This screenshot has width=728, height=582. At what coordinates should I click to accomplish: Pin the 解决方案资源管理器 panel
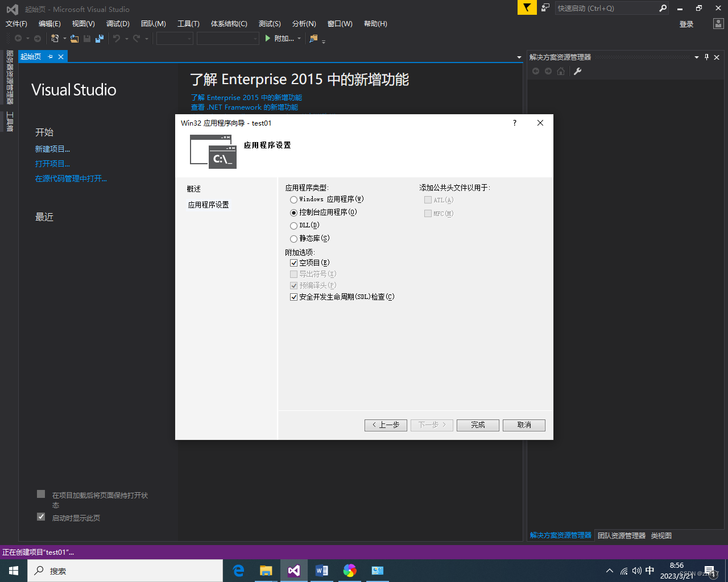click(706, 57)
